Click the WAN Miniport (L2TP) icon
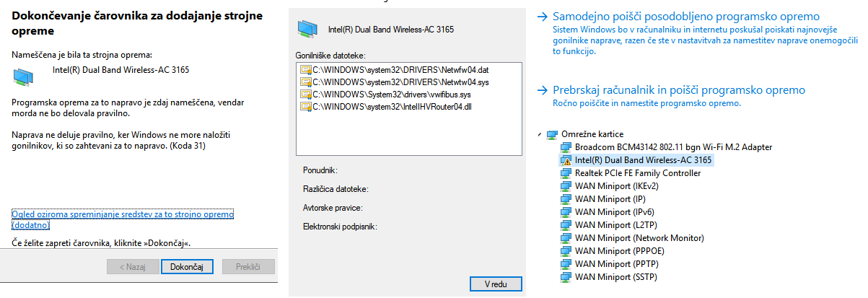 point(566,225)
